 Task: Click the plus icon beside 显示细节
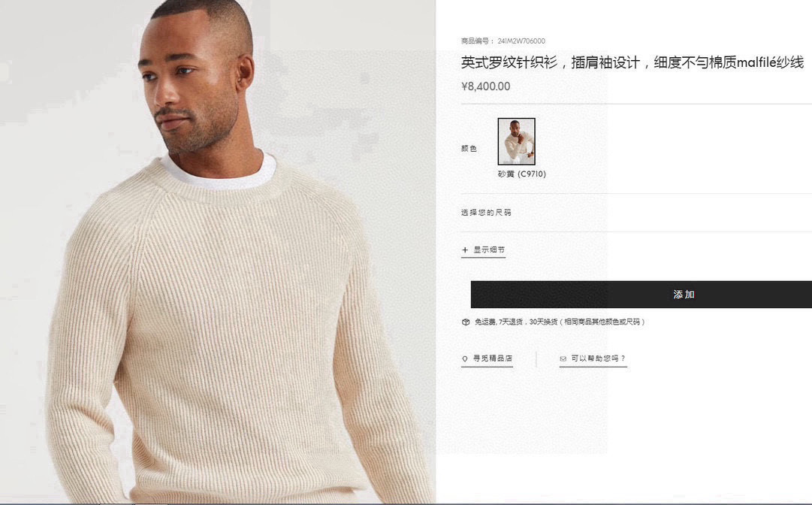(x=465, y=250)
